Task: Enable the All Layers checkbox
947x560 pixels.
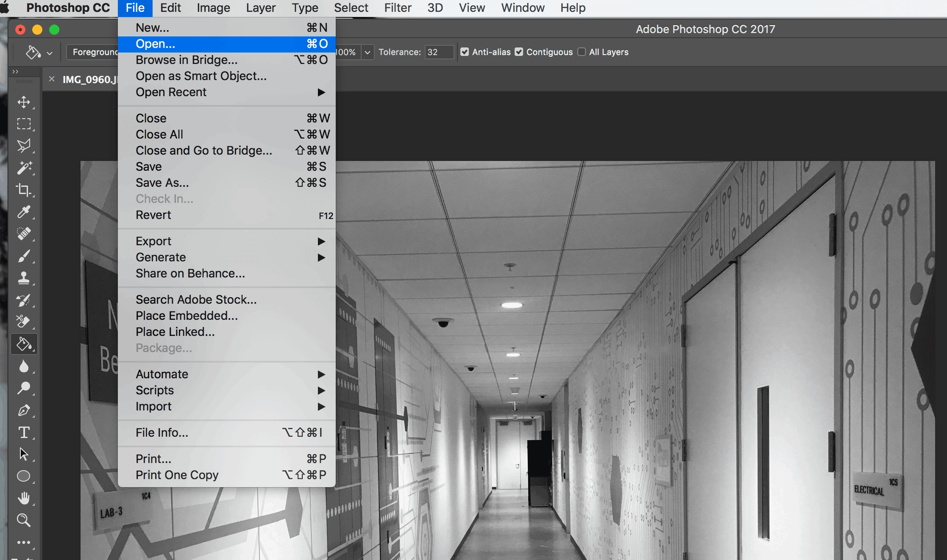Action: (582, 52)
